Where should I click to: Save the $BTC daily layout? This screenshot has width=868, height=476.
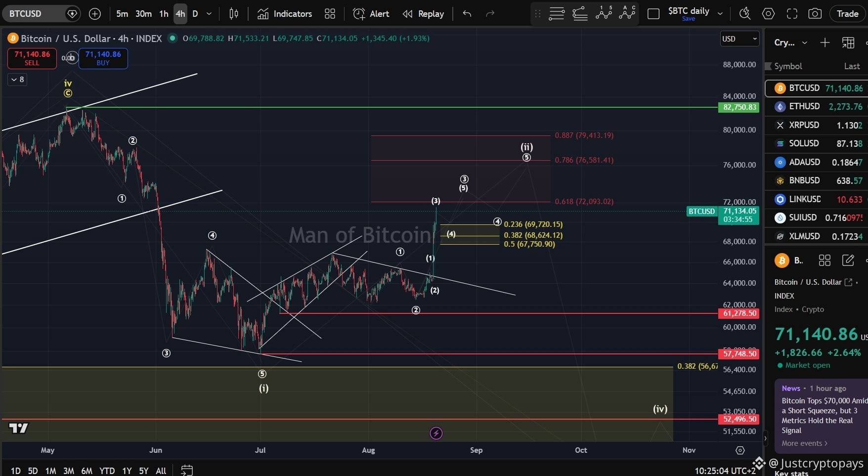[689, 19]
